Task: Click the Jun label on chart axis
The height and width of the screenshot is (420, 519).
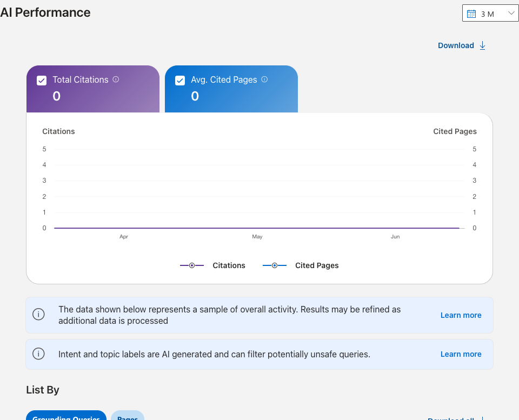Action: click(x=395, y=237)
